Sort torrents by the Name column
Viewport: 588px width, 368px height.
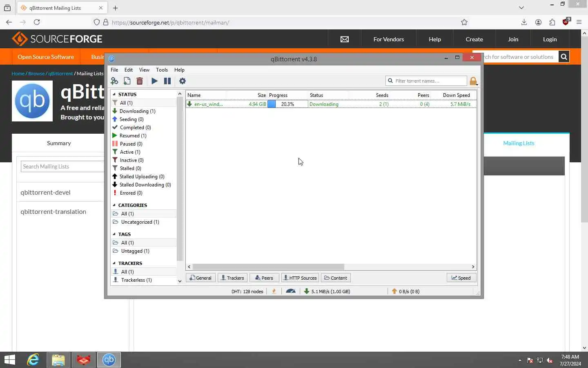[206, 95]
